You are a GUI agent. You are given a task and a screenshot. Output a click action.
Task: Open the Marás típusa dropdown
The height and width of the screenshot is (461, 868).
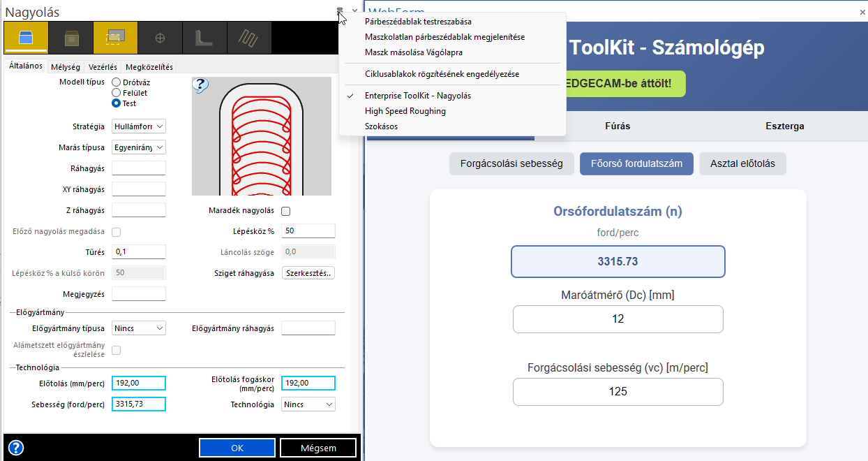(x=139, y=147)
